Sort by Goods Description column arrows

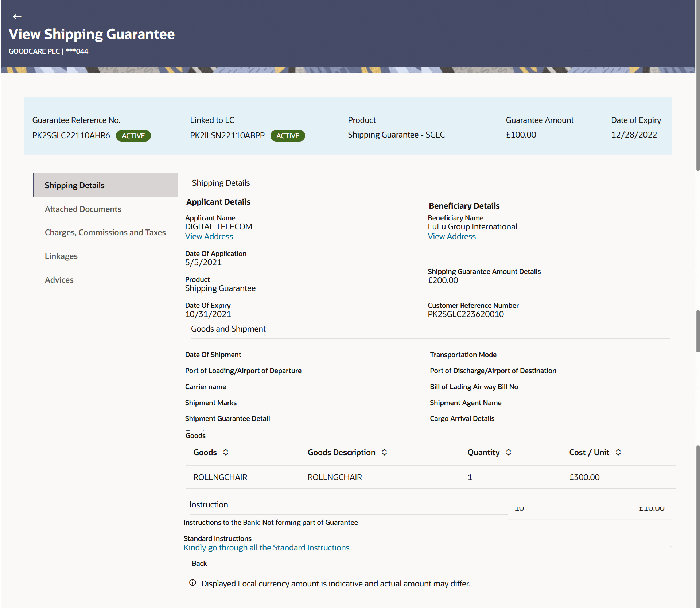(x=384, y=452)
